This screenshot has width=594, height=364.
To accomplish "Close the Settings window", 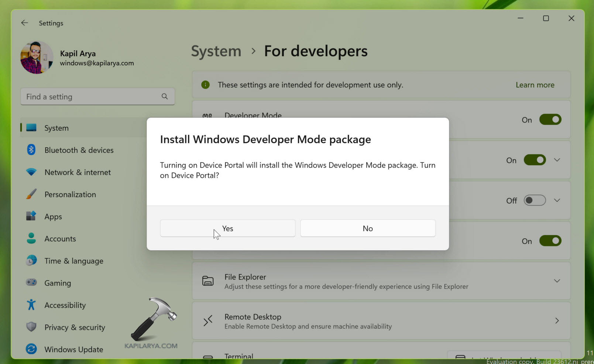I will pyautogui.click(x=571, y=18).
